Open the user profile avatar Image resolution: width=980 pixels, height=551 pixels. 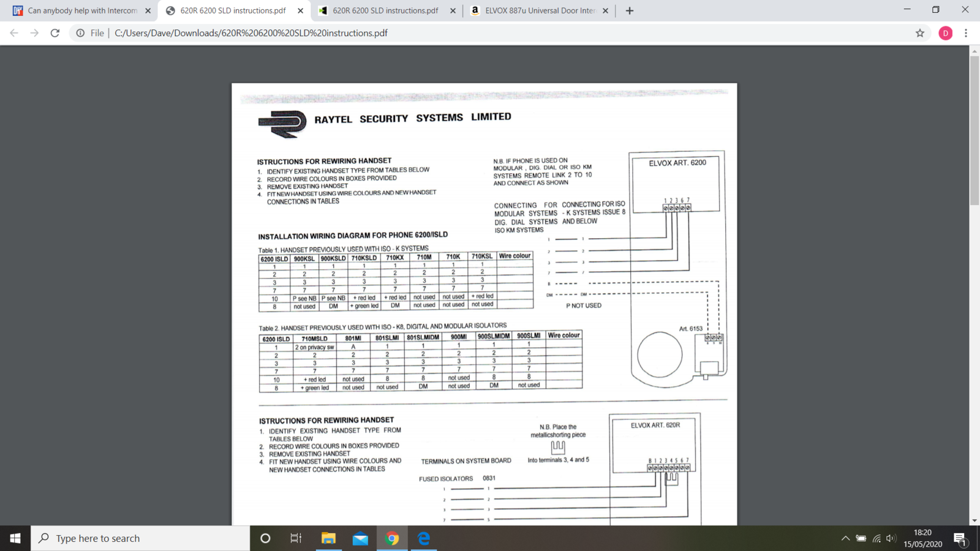coord(945,33)
